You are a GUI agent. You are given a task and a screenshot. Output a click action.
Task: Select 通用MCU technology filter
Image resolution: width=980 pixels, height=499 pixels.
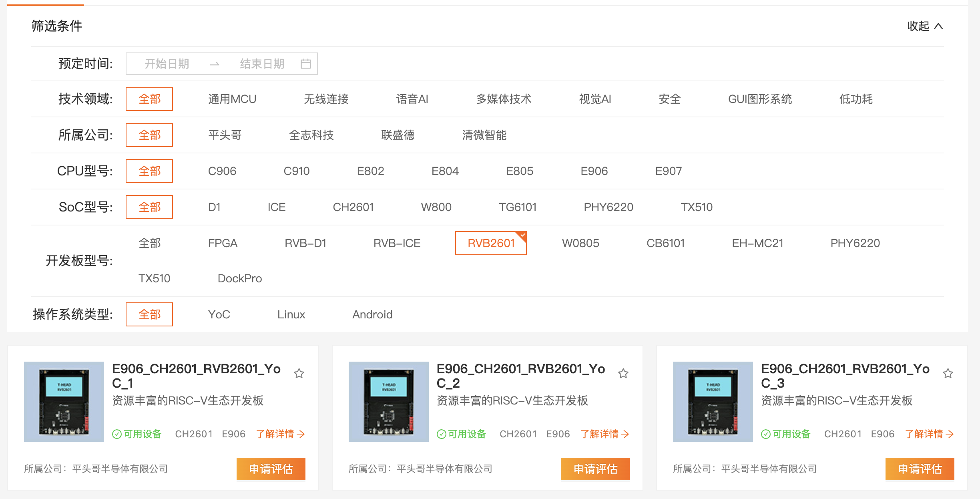(232, 99)
